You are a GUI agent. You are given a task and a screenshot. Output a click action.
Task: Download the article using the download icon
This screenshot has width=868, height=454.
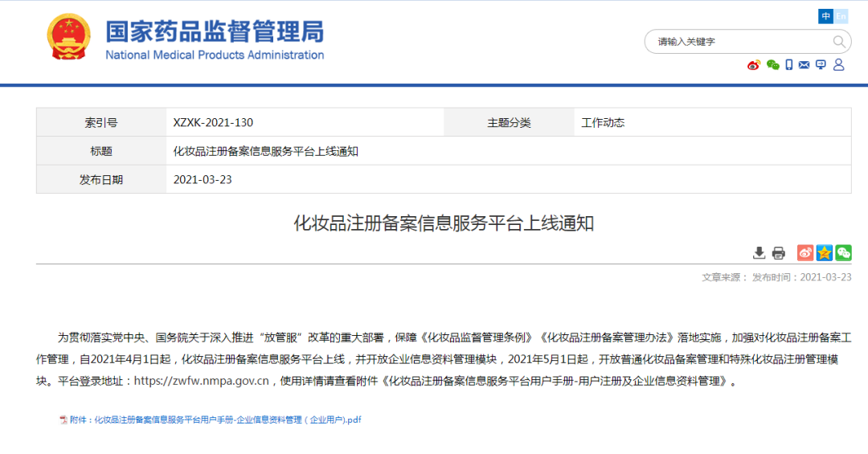(x=759, y=253)
